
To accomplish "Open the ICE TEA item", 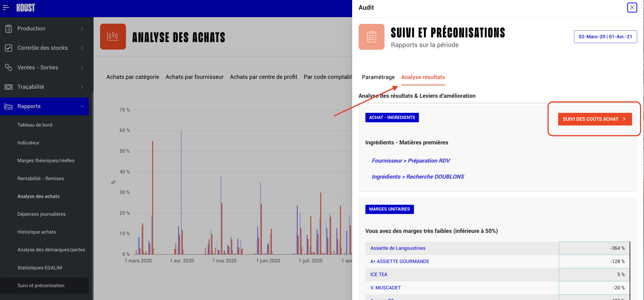I will coord(378,274).
